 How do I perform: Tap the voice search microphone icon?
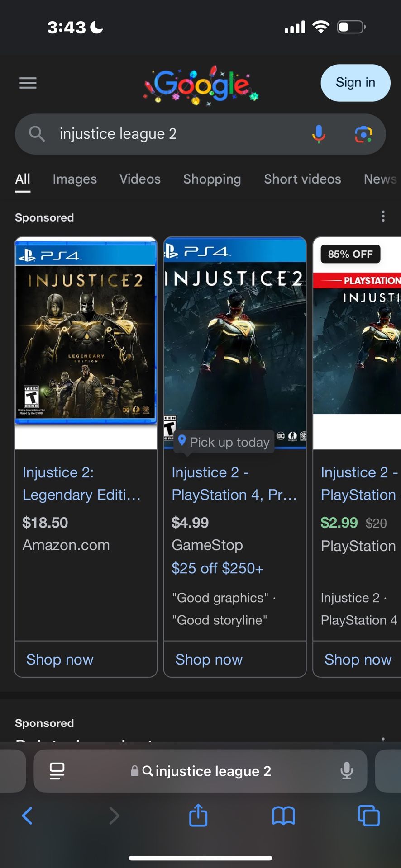[319, 134]
